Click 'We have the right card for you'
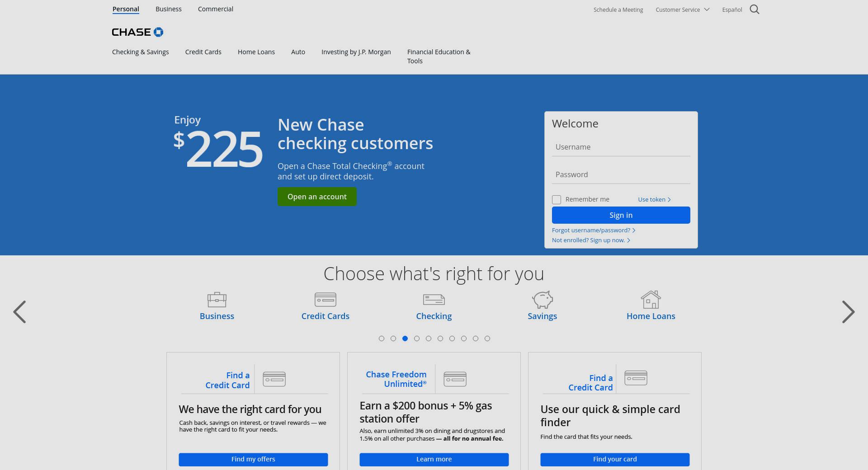Image resolution: width=868 pixels, height=470 pixels. tap(250, 409)
